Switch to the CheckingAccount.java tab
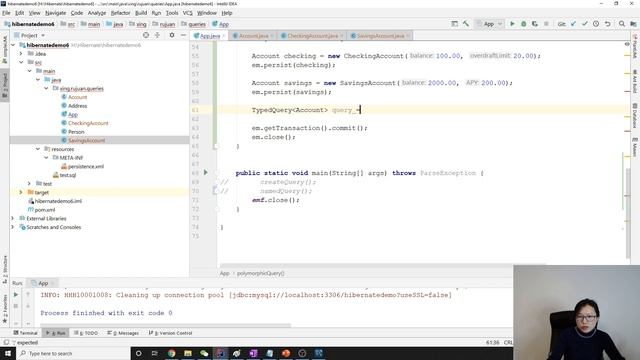Viewport: 640px width, 360px height. click(x=312, y=36)
